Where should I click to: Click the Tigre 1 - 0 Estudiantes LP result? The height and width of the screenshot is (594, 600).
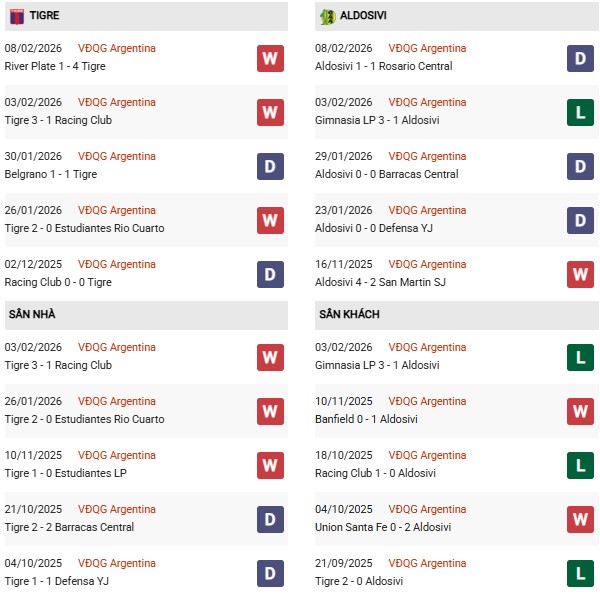click(66, 473)
